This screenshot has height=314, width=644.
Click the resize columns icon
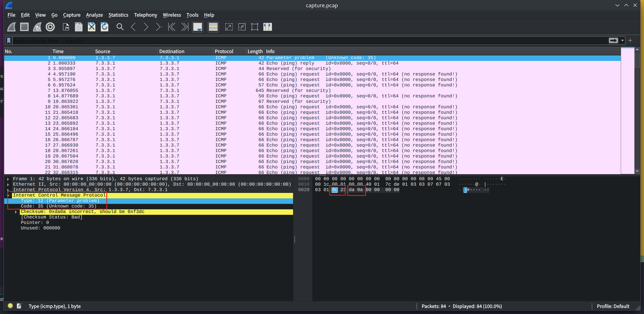268,27
